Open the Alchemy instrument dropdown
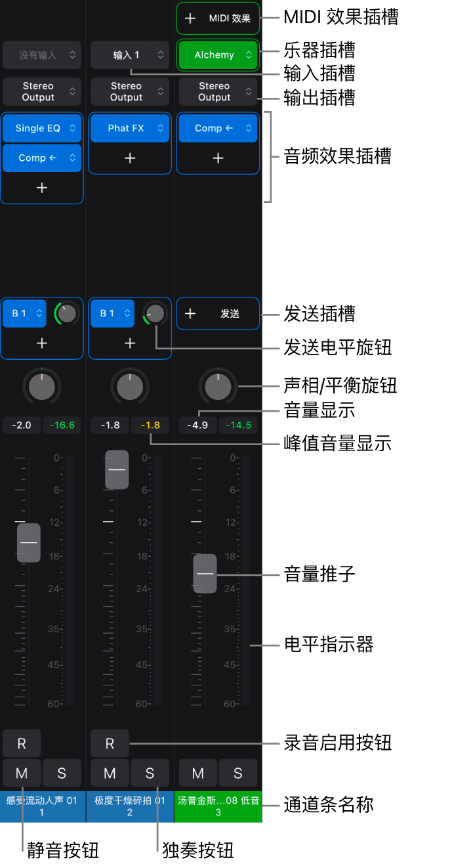The image size is (471, 868). (x=218, y=55)
